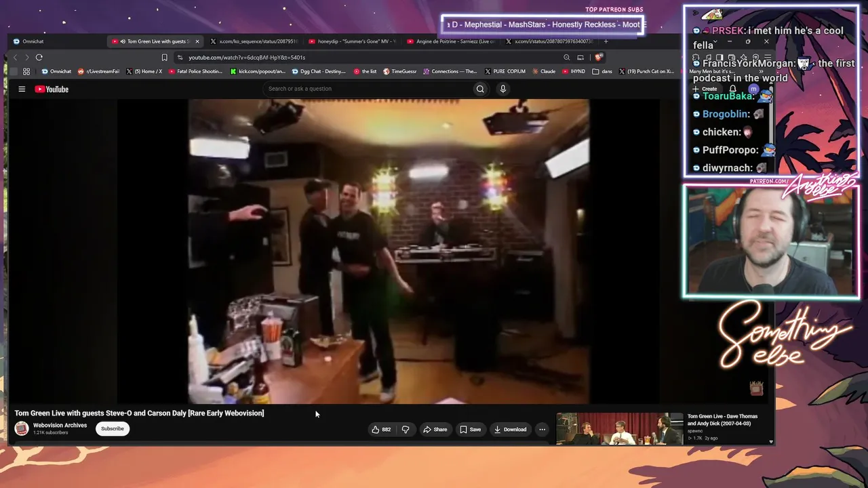868x488 pixels.
Task: Open the YouTube guide hamburger menu
Action: pyautogui.click(x=22, y=89)
